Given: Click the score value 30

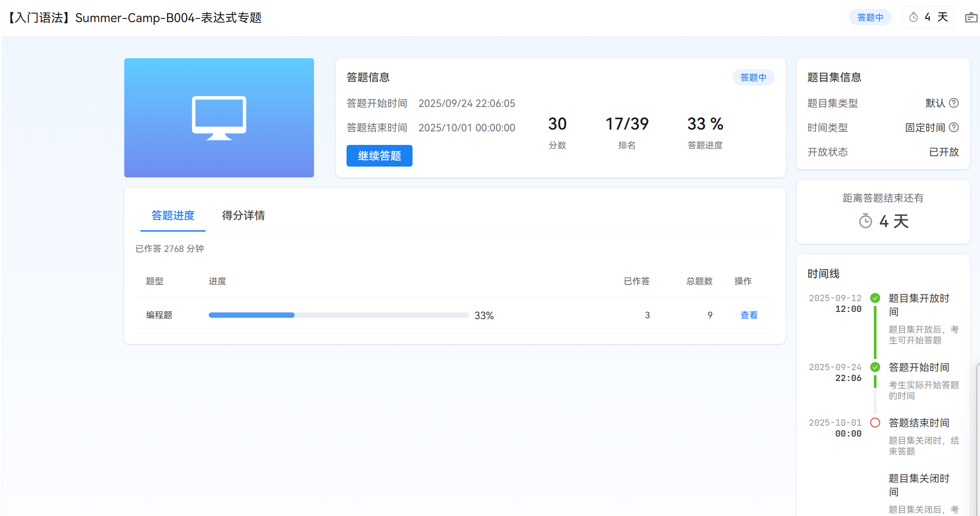Looking at the screenshot, I should [557, 124].
